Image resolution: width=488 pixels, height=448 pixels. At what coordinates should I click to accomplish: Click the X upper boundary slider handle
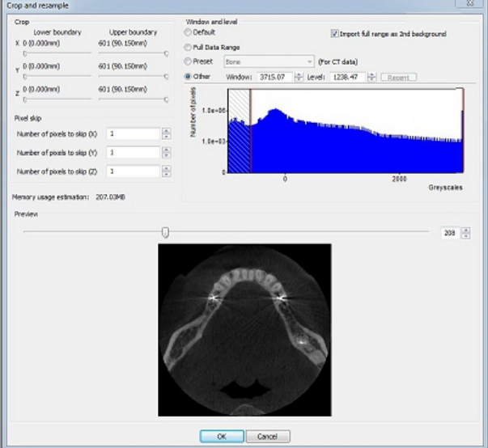167,54
